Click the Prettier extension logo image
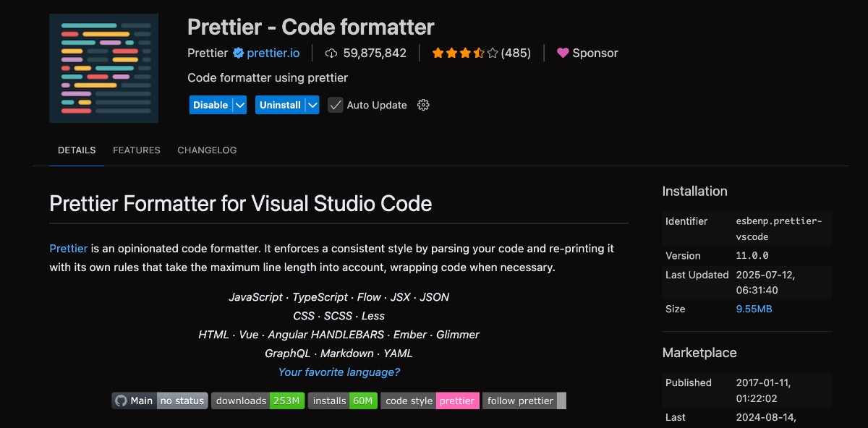 [103, 67]
